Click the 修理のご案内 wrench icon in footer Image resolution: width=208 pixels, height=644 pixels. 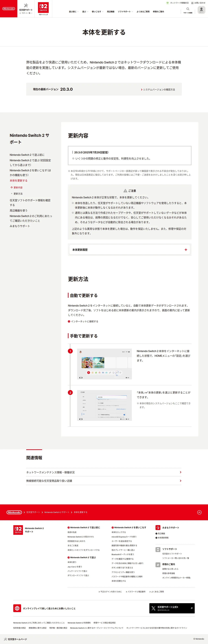click(x=158, y=565)
